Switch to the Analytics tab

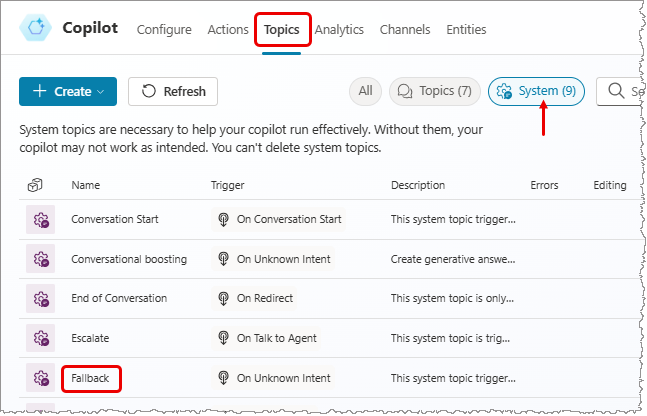(x=339, y=30)
